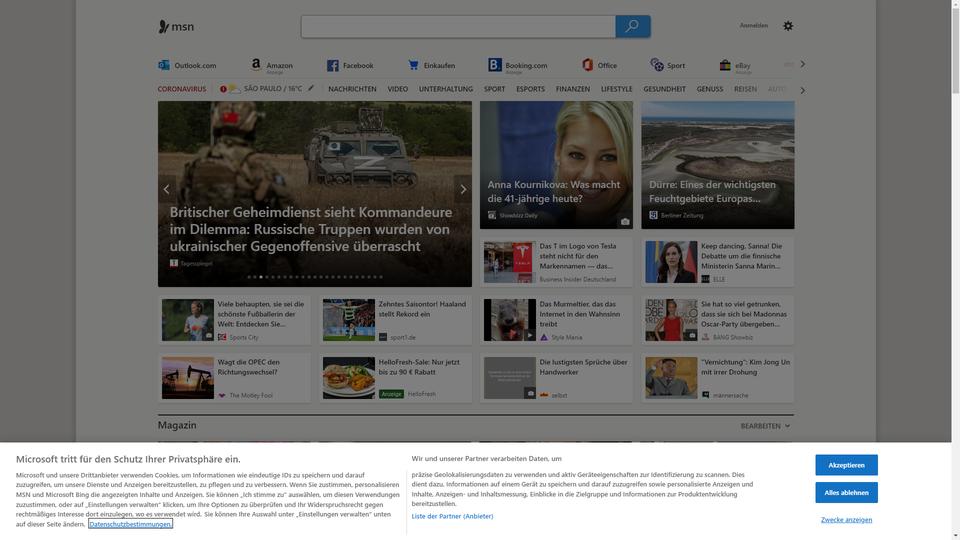
Task: Open the Murmeltier video article
Action: (556, 320)
